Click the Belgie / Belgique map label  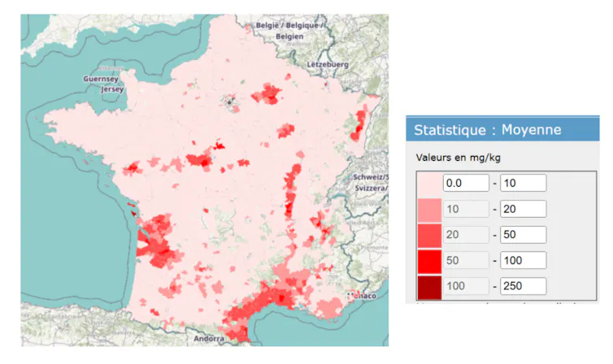289,25
